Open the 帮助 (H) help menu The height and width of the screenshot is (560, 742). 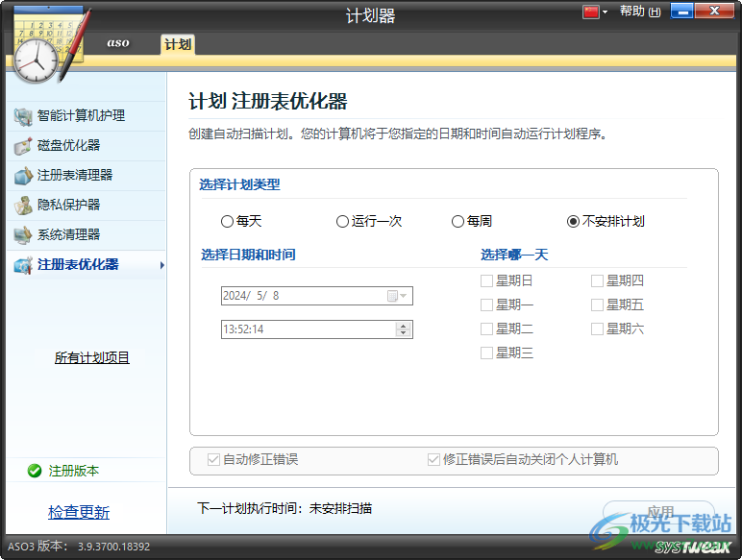[x=640, y=12]
